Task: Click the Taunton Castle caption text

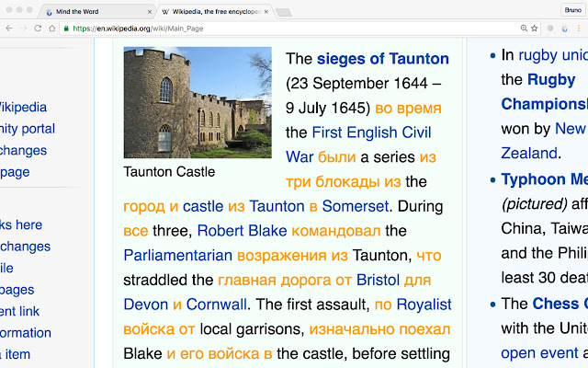Action: pyautogui.click(x=169, y=172)
